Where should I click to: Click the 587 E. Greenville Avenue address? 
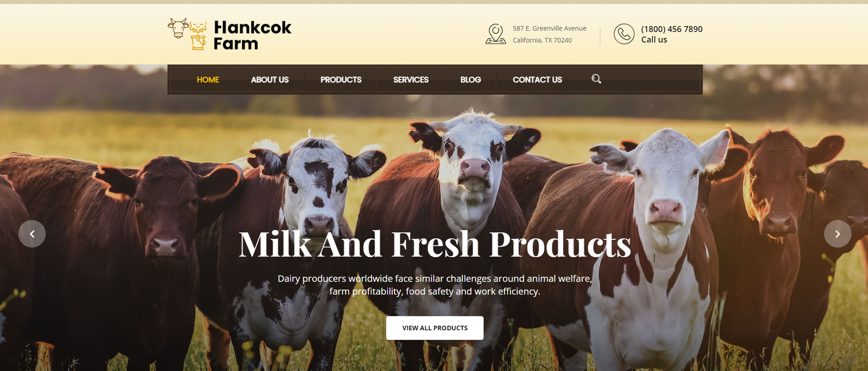550,28
